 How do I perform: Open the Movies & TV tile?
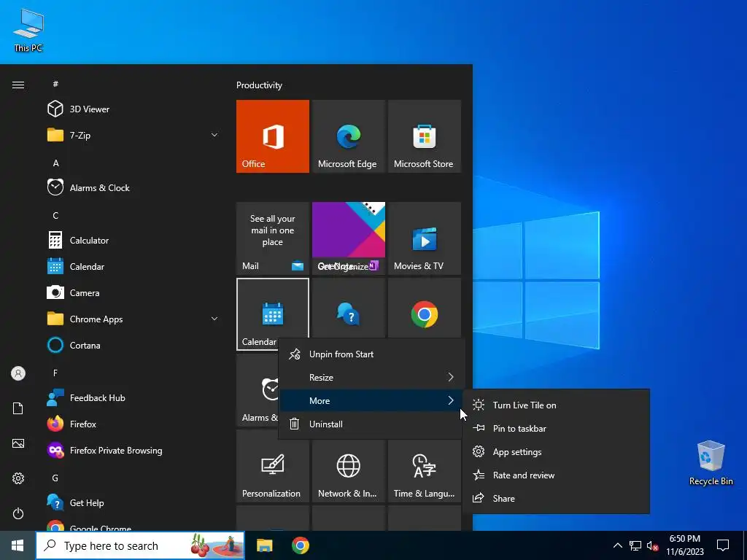[425, 238]
